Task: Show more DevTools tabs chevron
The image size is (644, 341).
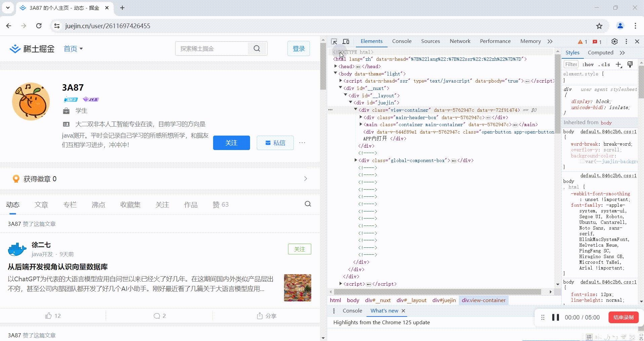Action: (550, 41)
